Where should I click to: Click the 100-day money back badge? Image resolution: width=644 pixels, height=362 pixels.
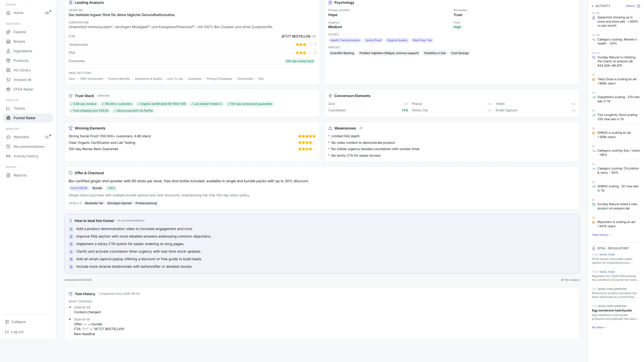(x=300, y=61)
